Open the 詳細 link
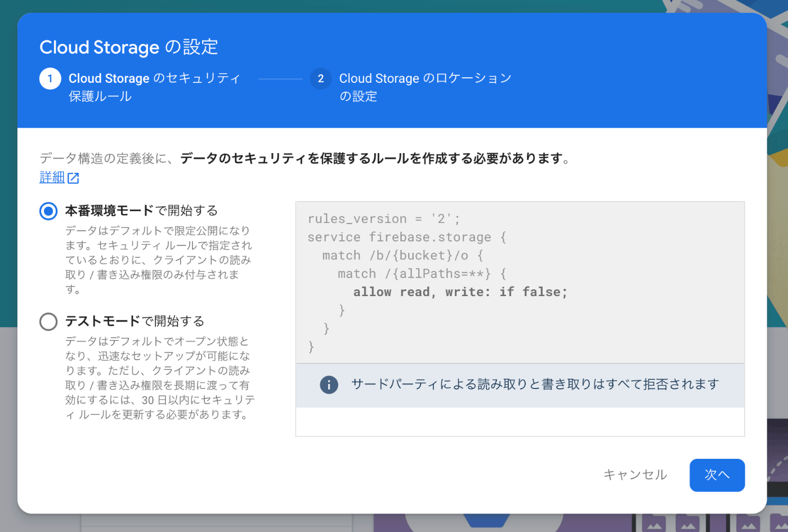This screenshot has width=788, height=532. [52, 177]
